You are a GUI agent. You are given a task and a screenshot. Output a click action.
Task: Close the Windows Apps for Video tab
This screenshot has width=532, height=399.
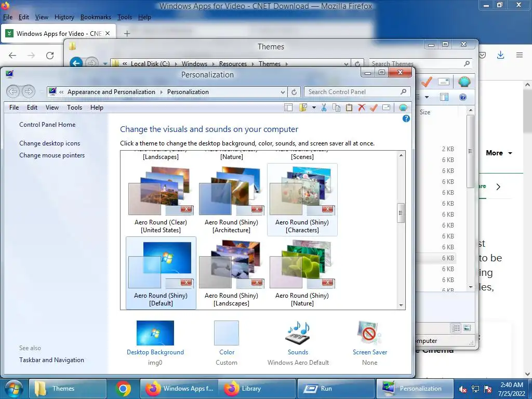click(108, 33)
